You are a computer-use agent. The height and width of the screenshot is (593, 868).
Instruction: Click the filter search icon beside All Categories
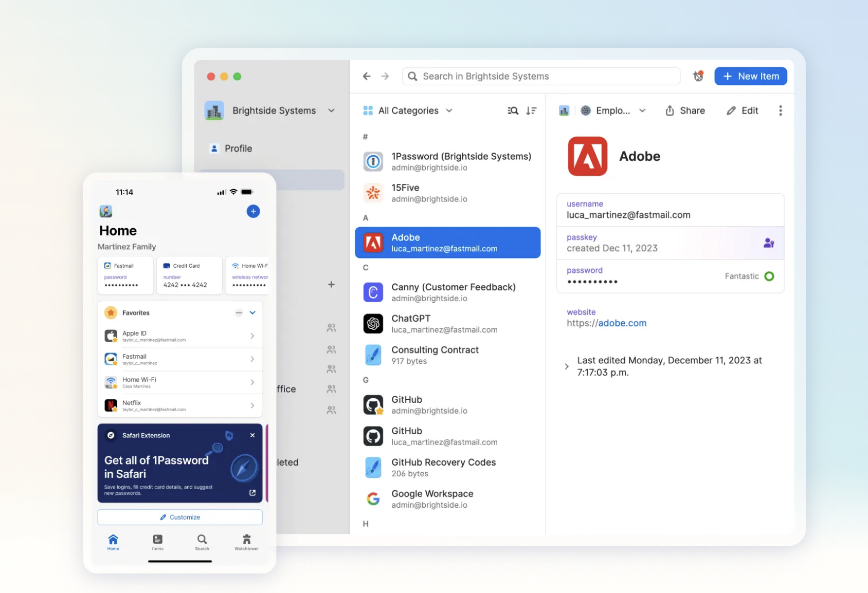point(513,110)
